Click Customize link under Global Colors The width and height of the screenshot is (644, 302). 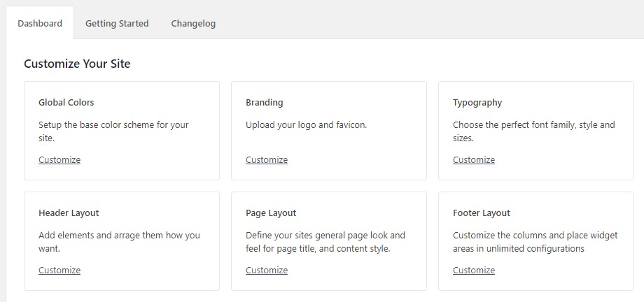click(x=59, y=160)
